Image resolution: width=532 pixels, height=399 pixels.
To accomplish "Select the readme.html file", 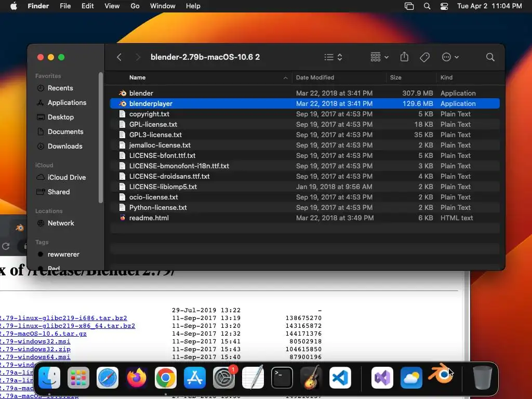I will (x=304, y=218).
